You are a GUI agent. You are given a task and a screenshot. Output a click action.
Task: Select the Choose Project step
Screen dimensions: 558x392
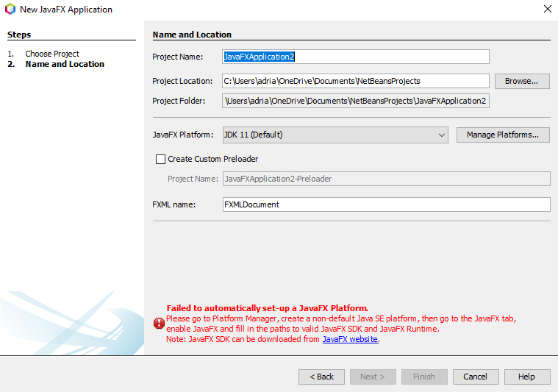point(51,54)
